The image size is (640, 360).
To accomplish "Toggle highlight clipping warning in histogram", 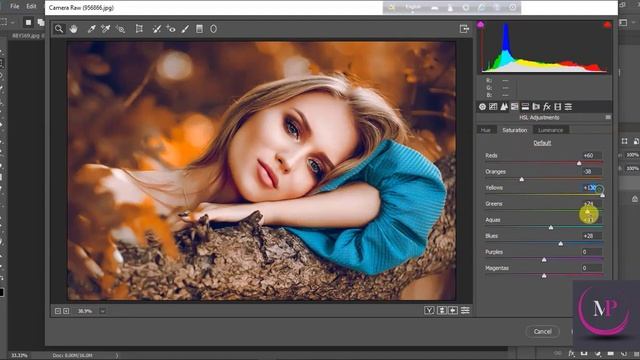I will click(x=607, y=25).
